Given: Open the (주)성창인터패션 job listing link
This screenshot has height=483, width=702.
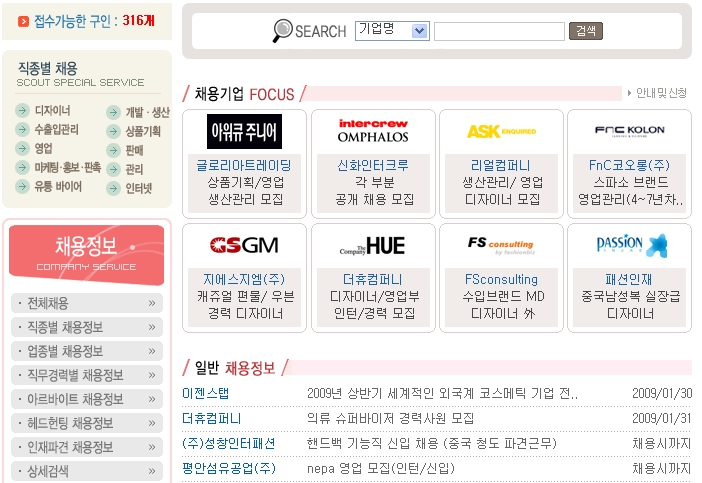Looking at the screenshot, I should coord(228,444).
